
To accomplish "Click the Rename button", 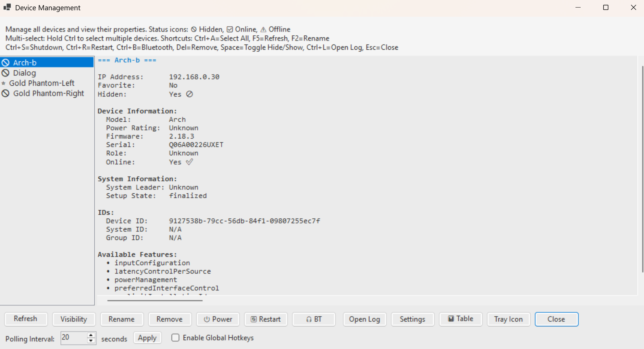I will point(122,319).
